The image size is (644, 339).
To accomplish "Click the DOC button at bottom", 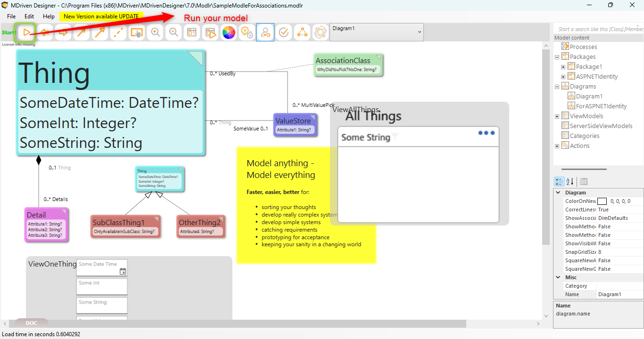I will coord(32,323).
